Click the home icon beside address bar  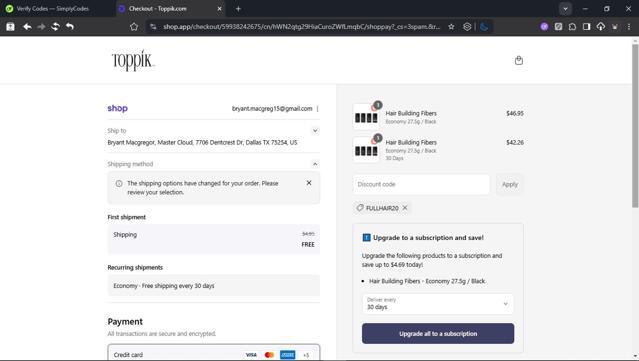[x=134, y=26]
